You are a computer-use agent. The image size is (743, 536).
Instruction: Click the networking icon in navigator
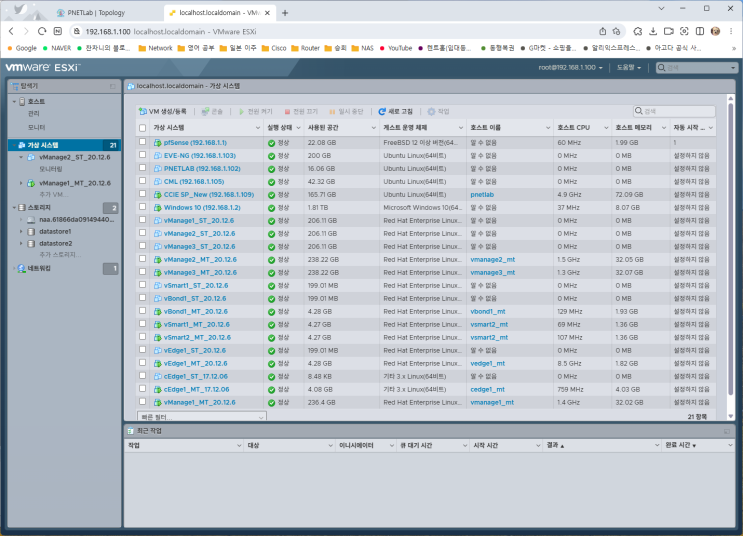(x=22, y=268)
